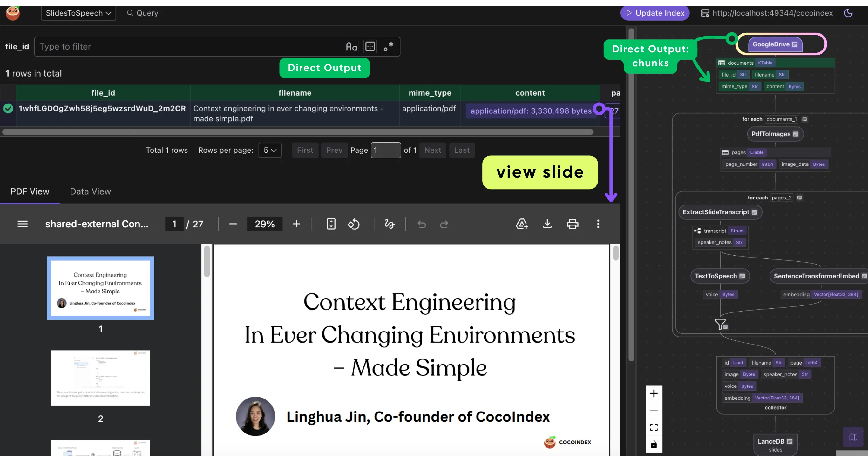868x456 pixels.
Task: Decrease the PDF zoom level
Action: tap(233, 224)
